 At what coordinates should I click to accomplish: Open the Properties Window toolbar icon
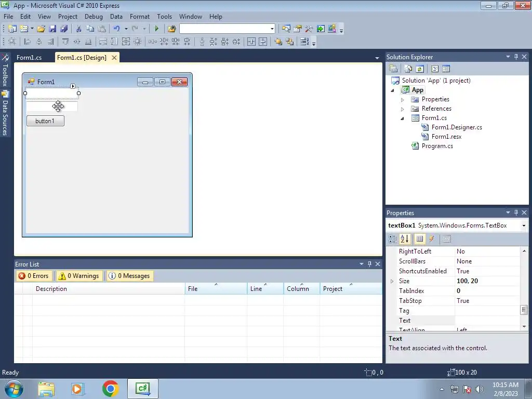(298, 29)
